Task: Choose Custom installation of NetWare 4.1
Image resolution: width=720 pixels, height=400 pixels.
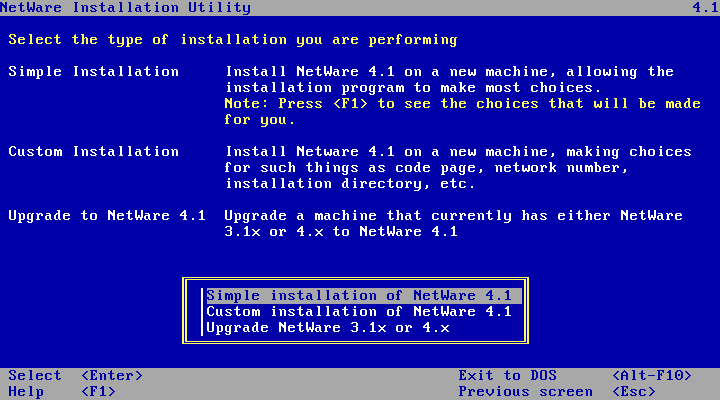Action: coord(359,311)
